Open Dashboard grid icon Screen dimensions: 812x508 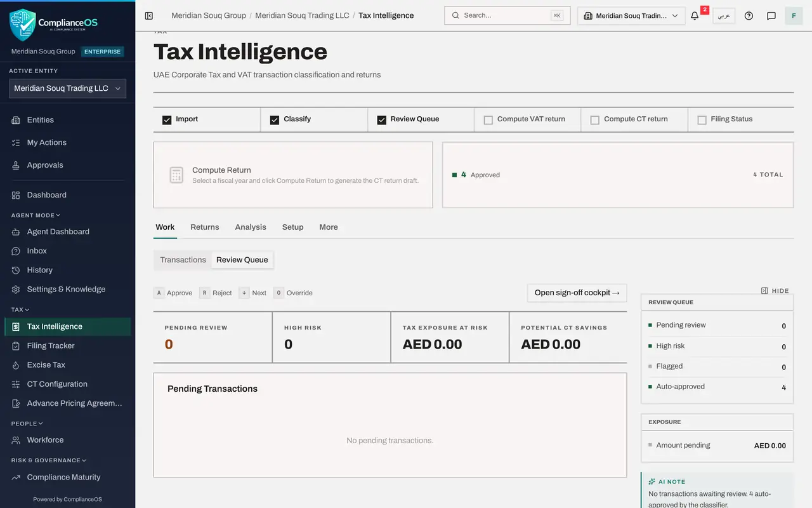tap(16, 195)
